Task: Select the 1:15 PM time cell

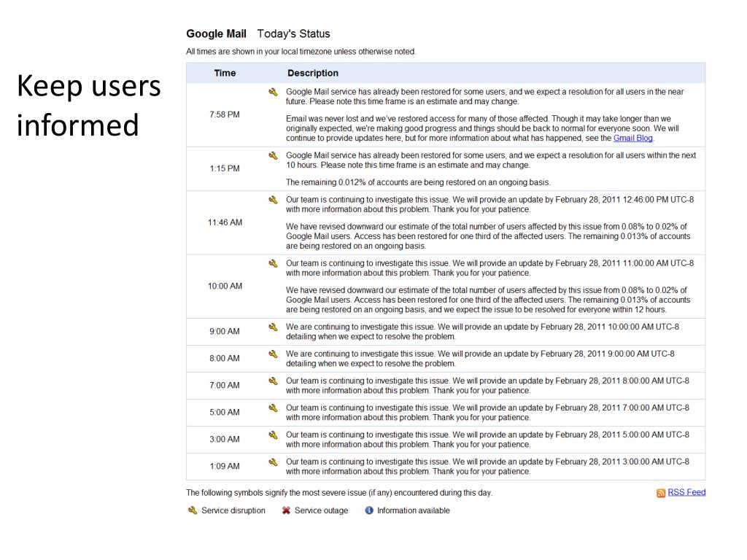Action: click(x=225, y=168)
